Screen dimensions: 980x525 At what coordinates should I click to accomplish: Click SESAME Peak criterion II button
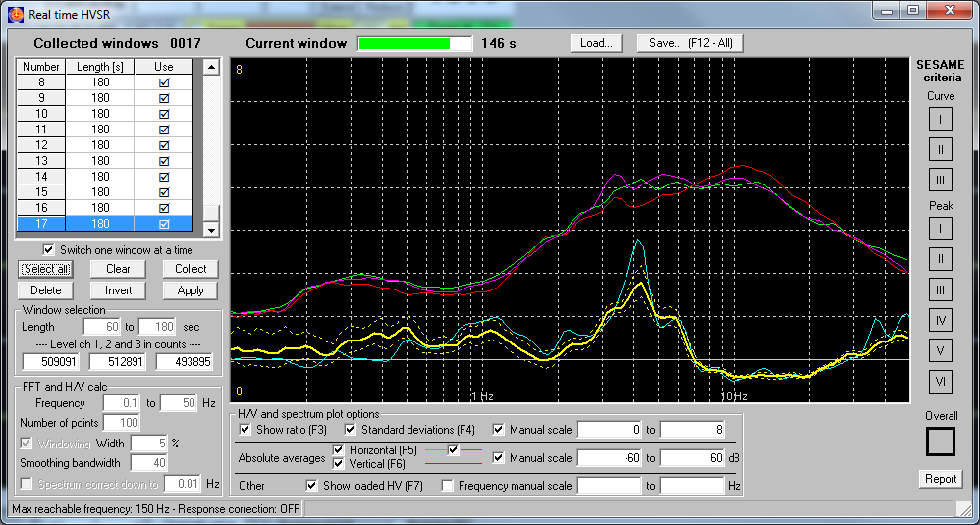coord(940,259)
